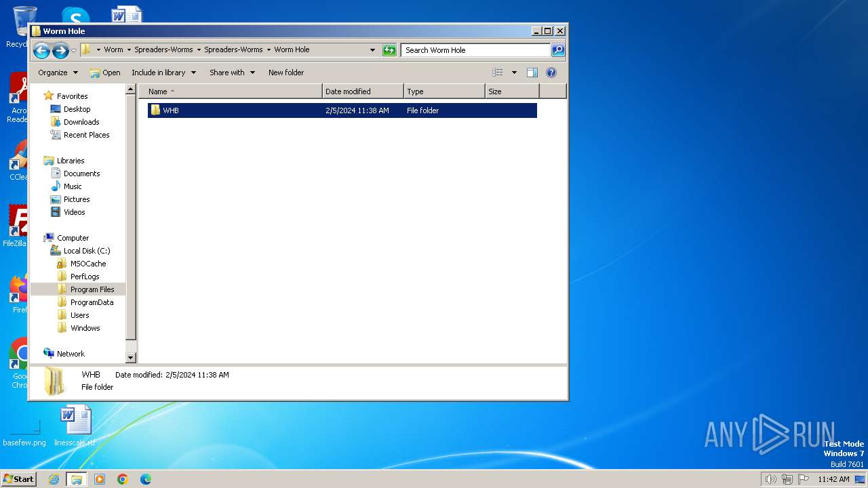Select linesscale.rtf desktop file
Viewport: 868px width, 488px height.
pyautogui.click(x=75, y=426)
